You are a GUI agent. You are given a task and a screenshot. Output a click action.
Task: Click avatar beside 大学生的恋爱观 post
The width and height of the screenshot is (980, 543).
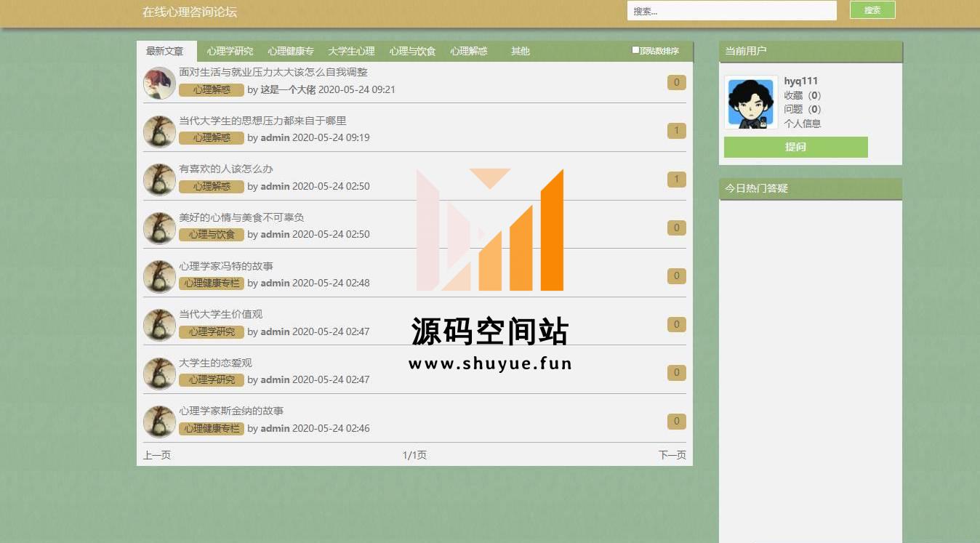click(x=159, y=374)
